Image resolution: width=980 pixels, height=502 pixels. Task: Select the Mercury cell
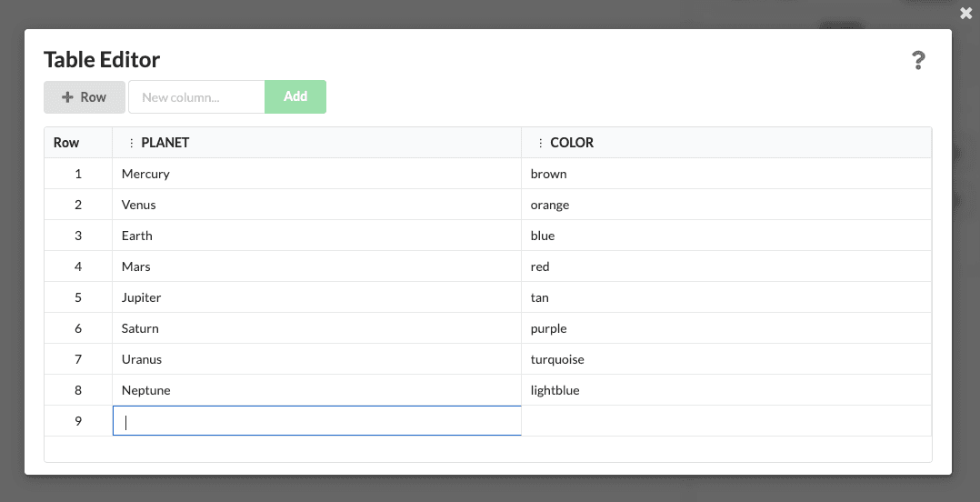[x=316, y=174]
